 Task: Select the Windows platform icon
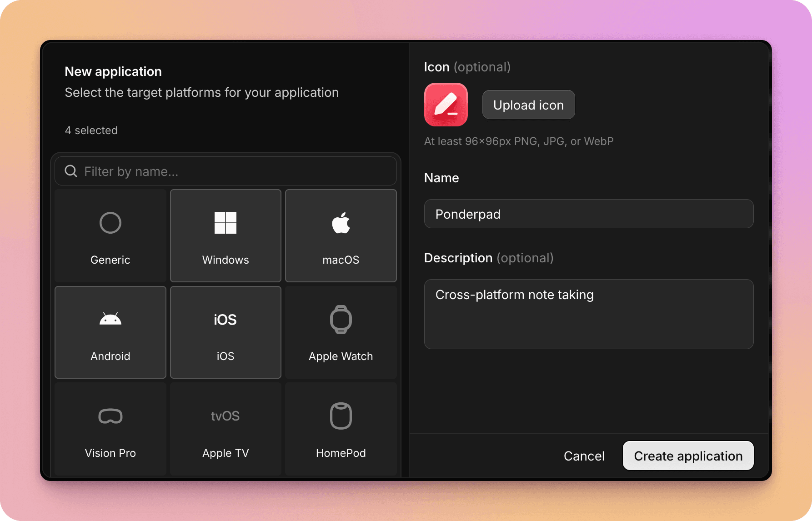point(226,223)
